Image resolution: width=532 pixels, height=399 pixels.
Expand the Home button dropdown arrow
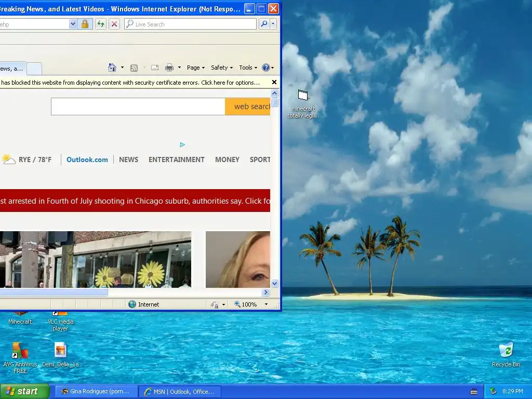pyautogui.click(x=122, y=68)
